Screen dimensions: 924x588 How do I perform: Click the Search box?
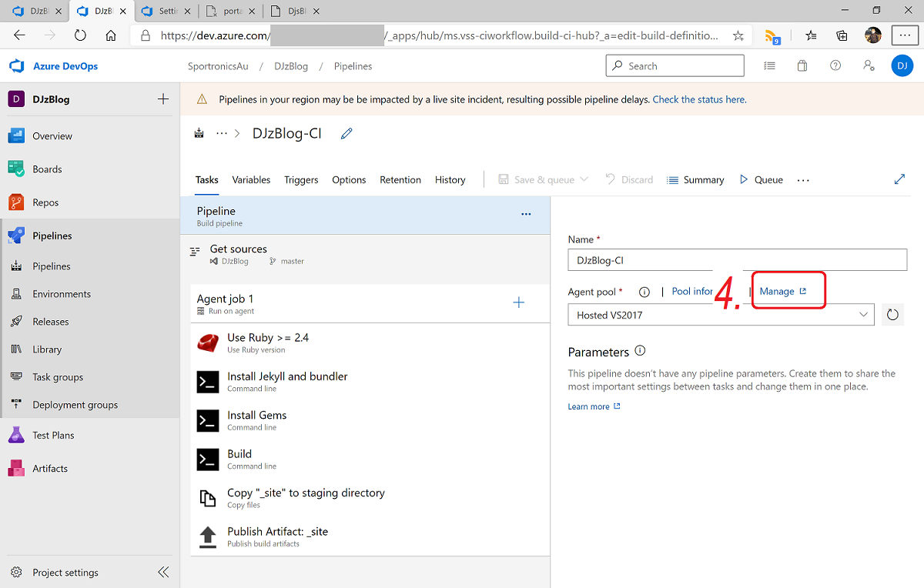[x=675, y=66]
